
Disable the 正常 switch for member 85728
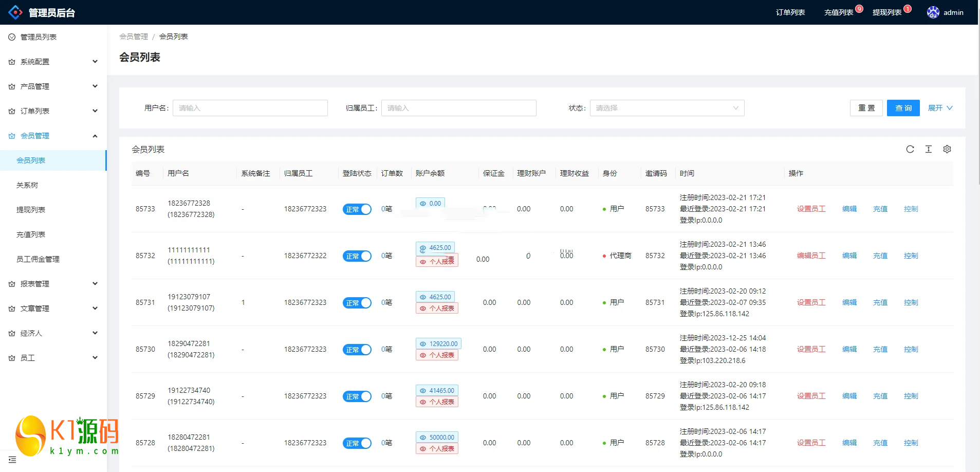point(357,443)
